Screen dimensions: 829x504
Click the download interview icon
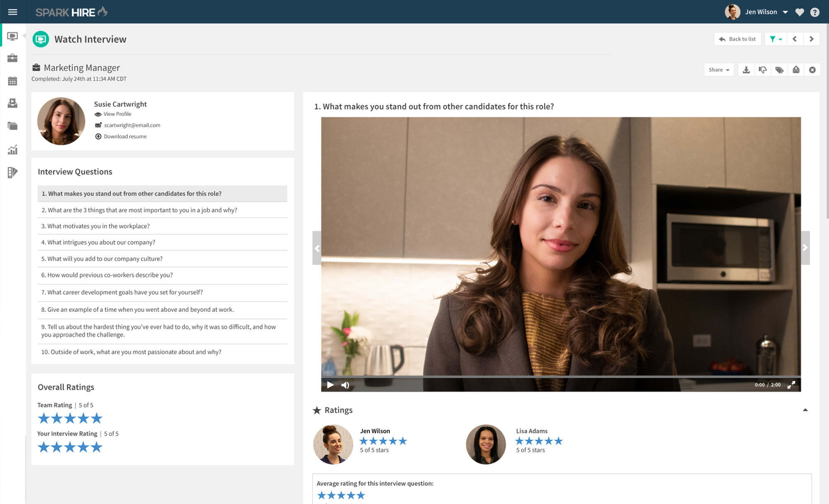(x=746, y=70)
